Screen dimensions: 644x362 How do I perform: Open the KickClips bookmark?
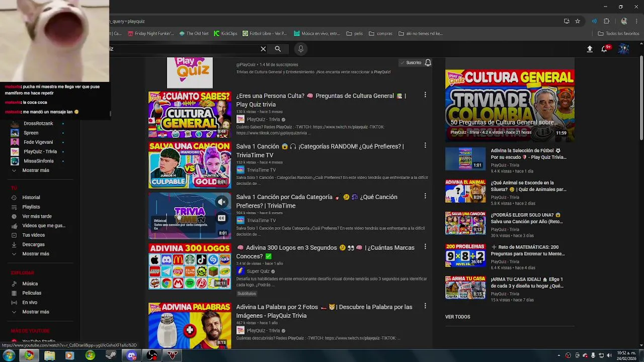point(225,34)
